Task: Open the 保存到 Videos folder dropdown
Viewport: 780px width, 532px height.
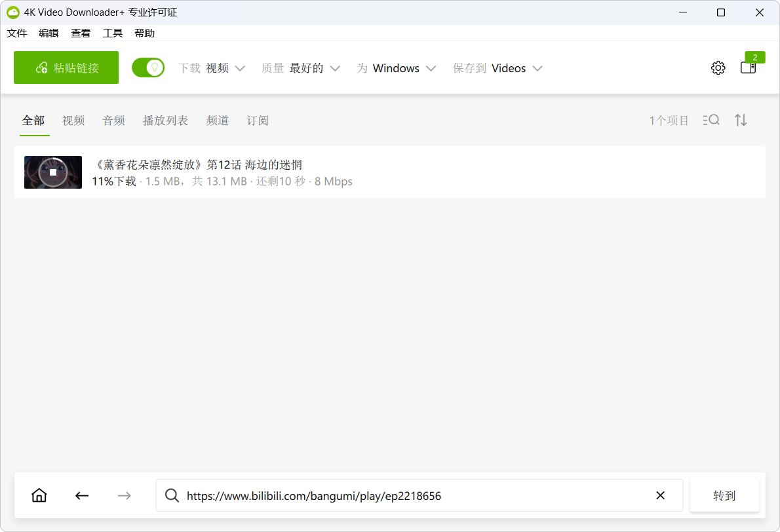Action: click(x=497, y=68)
